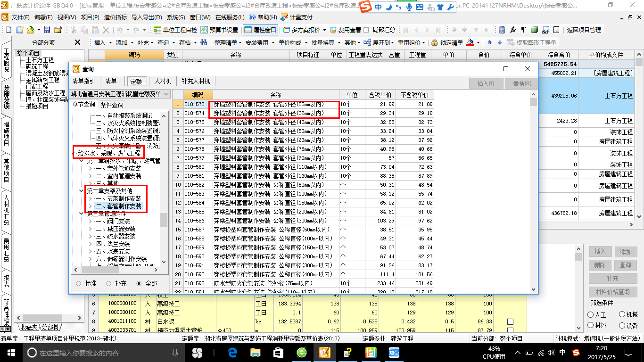Click the Windows Start button
The width and height of the screenshot is (644, 362).
point(11,352)
